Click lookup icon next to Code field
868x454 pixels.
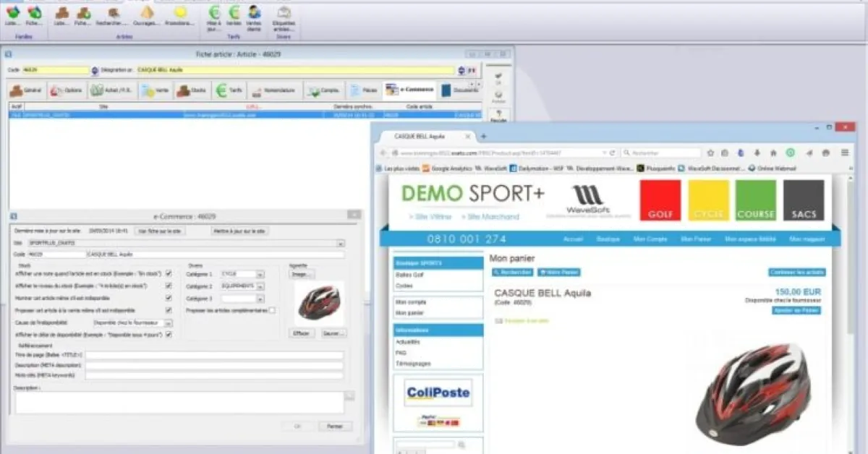(94, 70)
